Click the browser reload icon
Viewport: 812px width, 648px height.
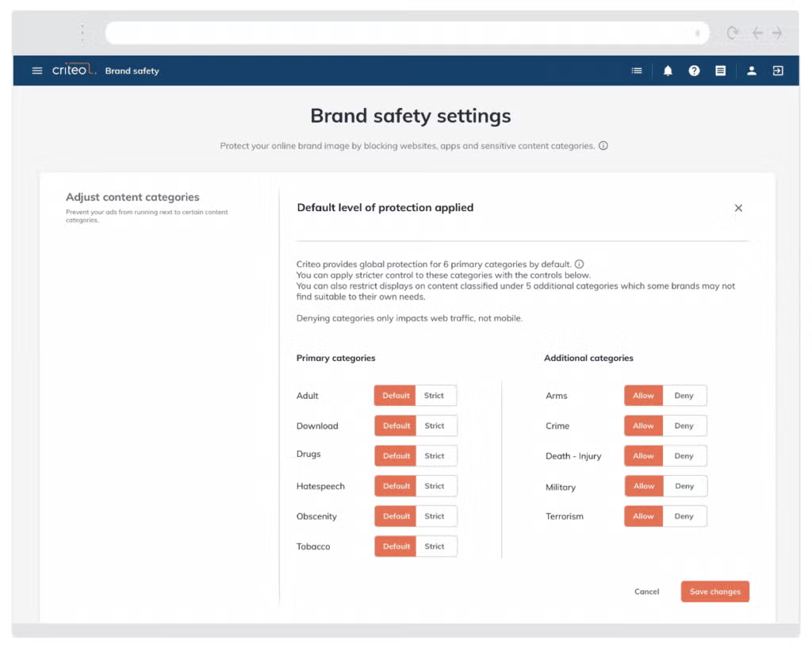pos(732,33)
